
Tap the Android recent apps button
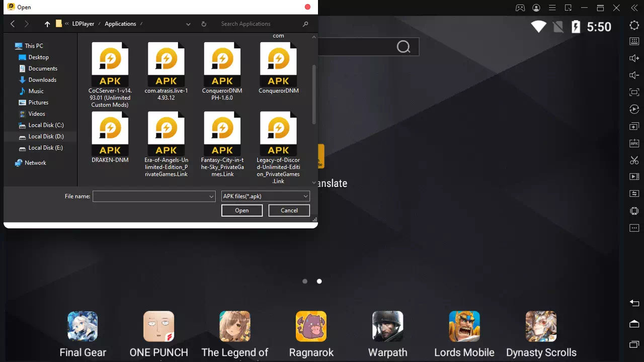(x=634, y=344)
